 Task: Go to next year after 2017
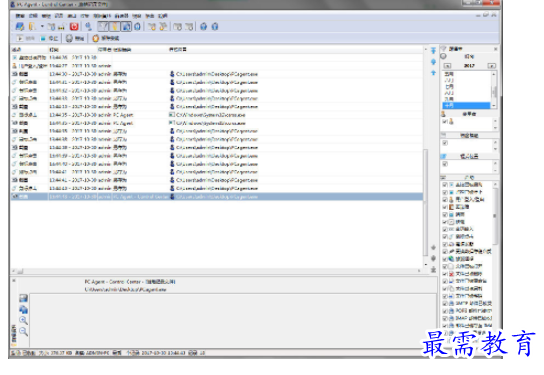click(492, 66)
